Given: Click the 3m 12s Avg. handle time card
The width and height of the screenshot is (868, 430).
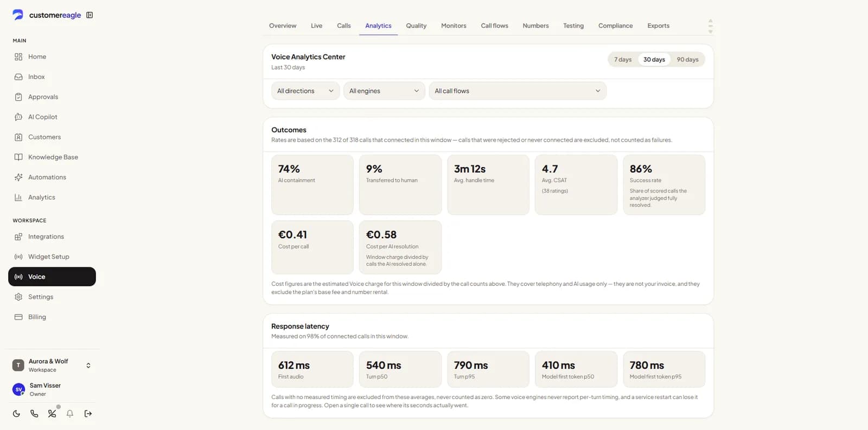Looking at the screenshot, I should (488, 185).
